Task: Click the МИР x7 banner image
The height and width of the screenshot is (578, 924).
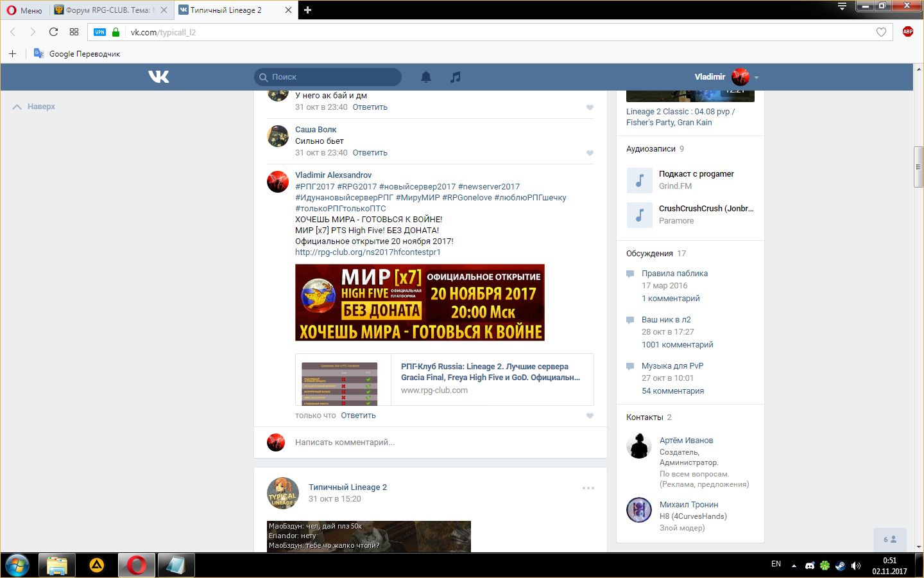Action: tap(420, 302)
